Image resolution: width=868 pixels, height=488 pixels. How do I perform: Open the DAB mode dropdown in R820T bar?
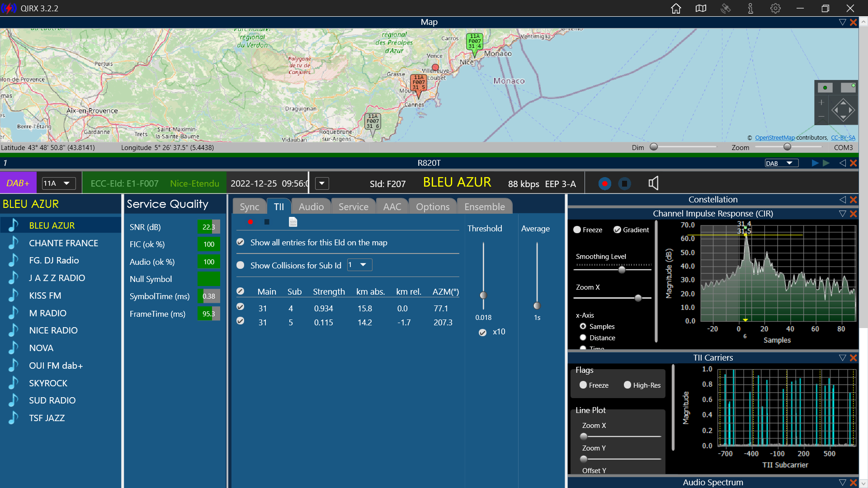[781, 163]
